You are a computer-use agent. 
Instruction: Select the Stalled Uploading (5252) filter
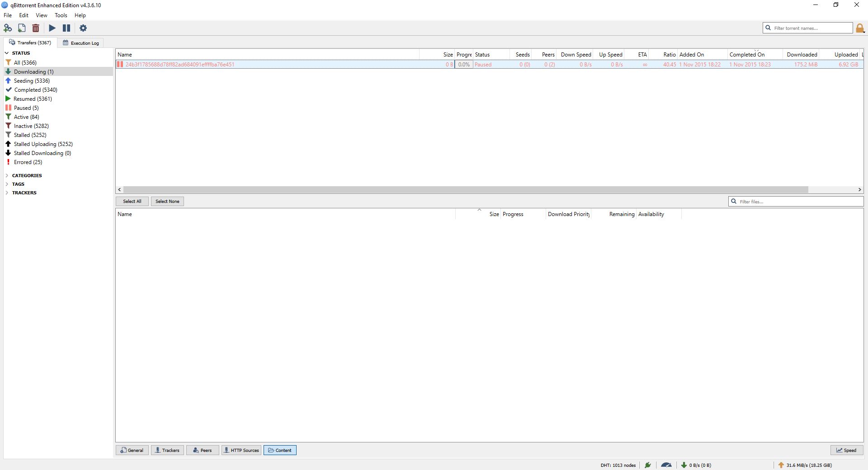(x=58, y=144)
